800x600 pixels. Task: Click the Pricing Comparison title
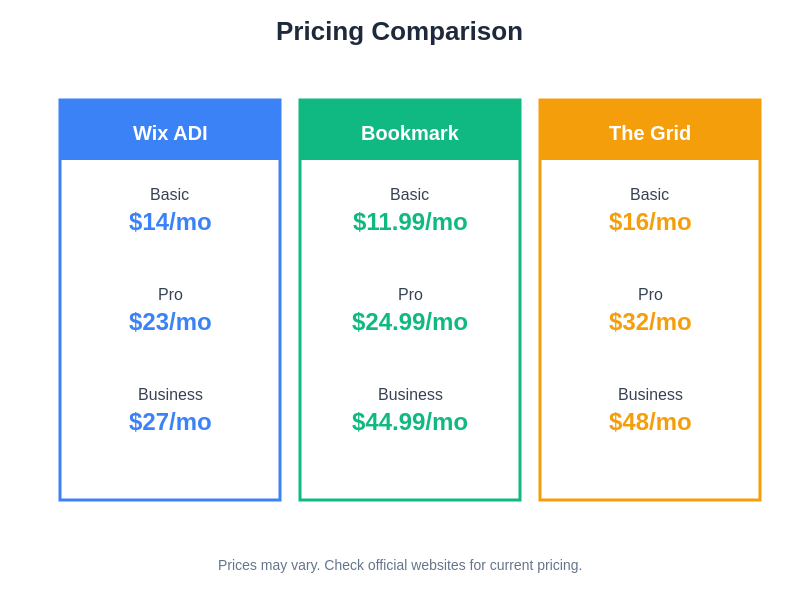point(399,31)
